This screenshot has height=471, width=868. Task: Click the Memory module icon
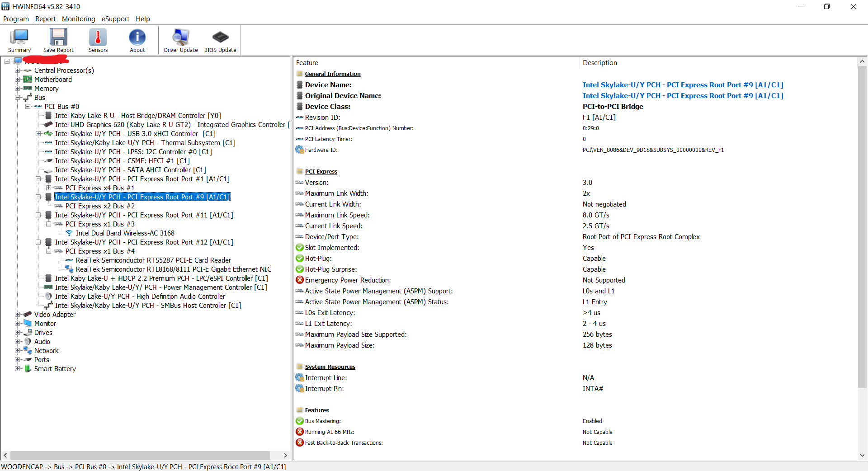[28, 89]
